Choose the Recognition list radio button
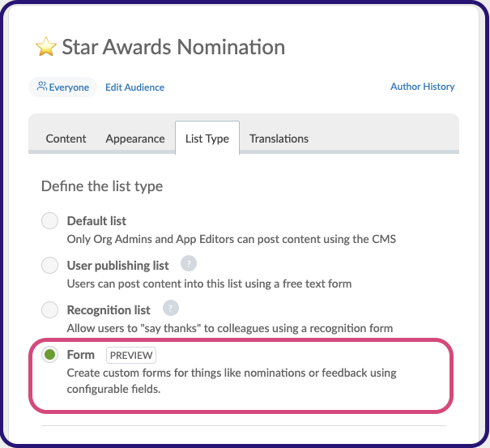Screen dimensions: 490x448 pyautogui.click(x=50, y=309)
